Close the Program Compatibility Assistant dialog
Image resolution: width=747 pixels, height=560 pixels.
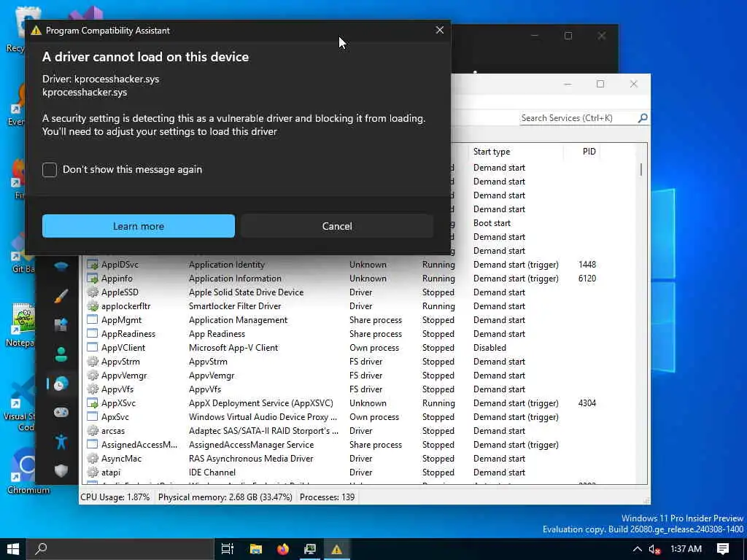tap(440, 30)
